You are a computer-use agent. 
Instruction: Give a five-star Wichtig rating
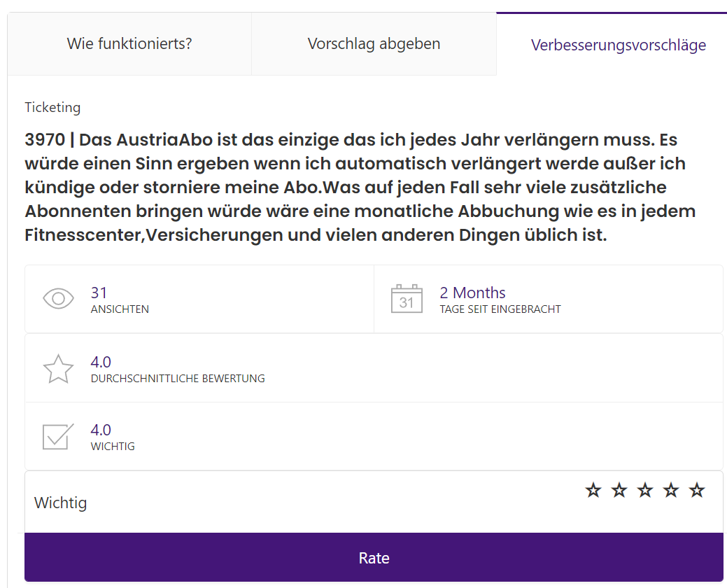click(697, 490)
